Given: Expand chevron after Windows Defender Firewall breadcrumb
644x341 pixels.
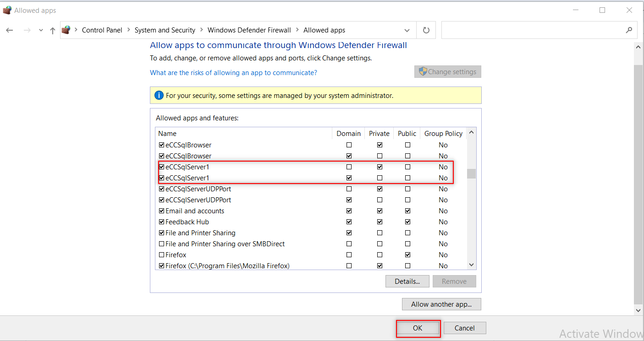Looking at the screenshot, I should (297, 30).
